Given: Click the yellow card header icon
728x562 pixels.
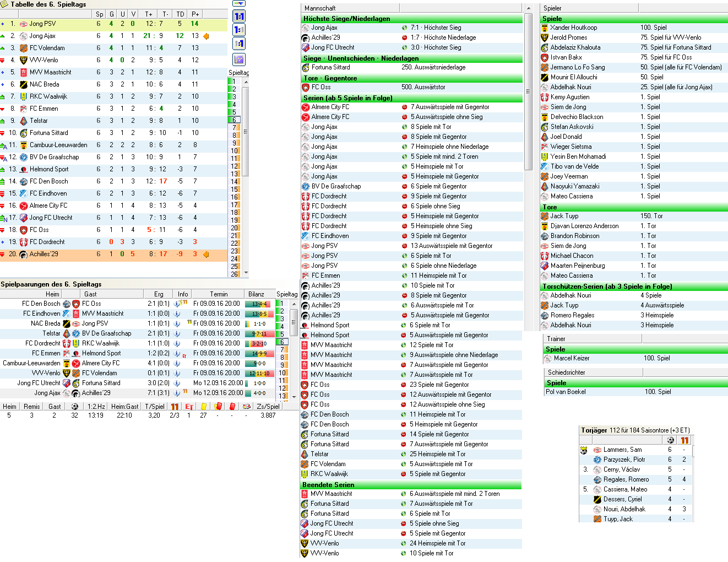Looking at the screenshot, I should [x=204, y=407].
